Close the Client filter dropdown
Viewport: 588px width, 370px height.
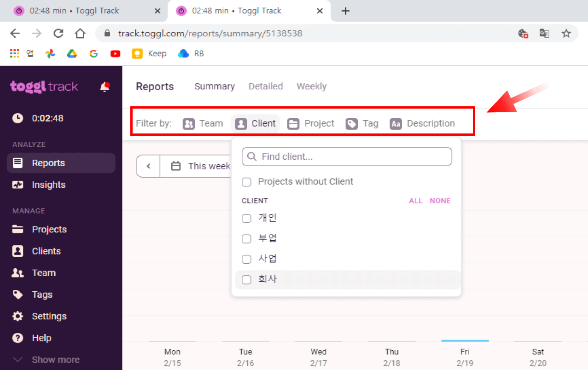pyautogui.click(x=256, y=123)
